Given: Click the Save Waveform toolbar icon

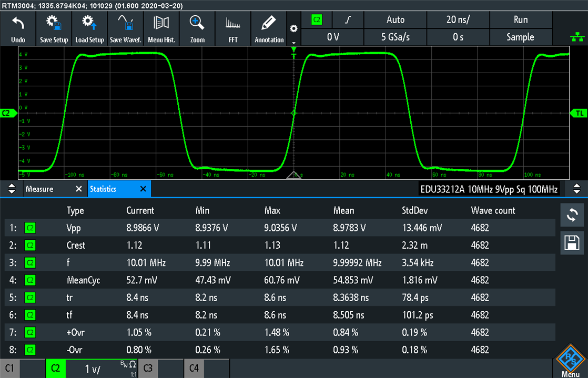Looking at the screenshot, I should click(125, 28).
